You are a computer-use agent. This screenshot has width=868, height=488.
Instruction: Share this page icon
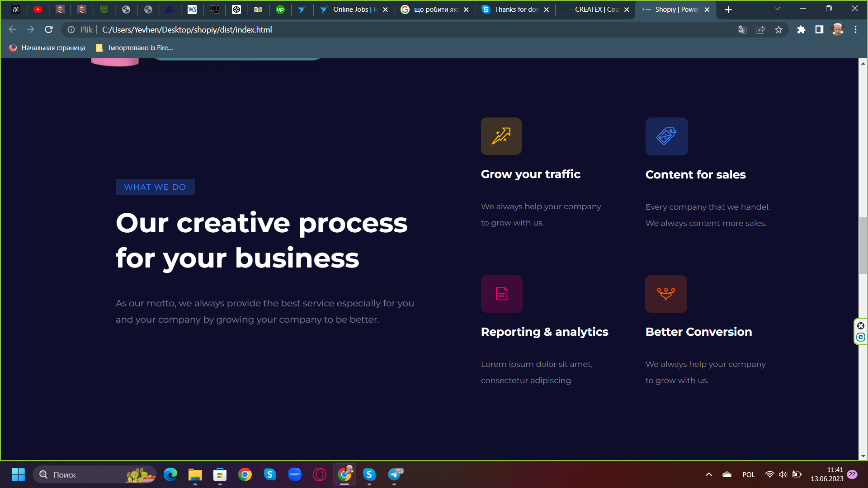pyautogui.click(x=760, y=30)
